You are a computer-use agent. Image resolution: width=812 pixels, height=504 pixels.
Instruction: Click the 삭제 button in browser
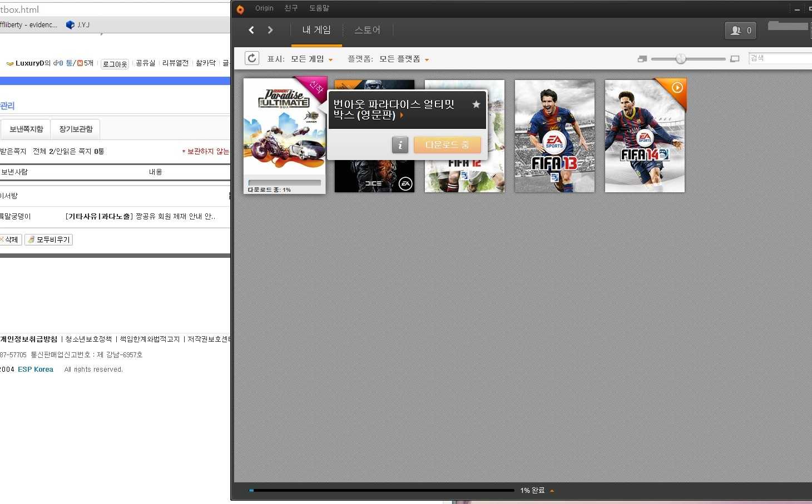pyautogui.click(x=10, y=239)
